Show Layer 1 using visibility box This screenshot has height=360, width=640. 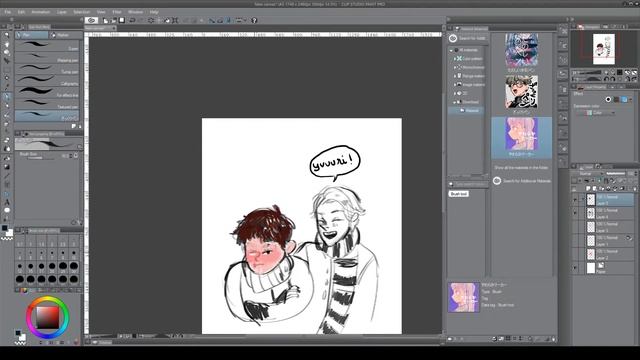click(575, 240)
